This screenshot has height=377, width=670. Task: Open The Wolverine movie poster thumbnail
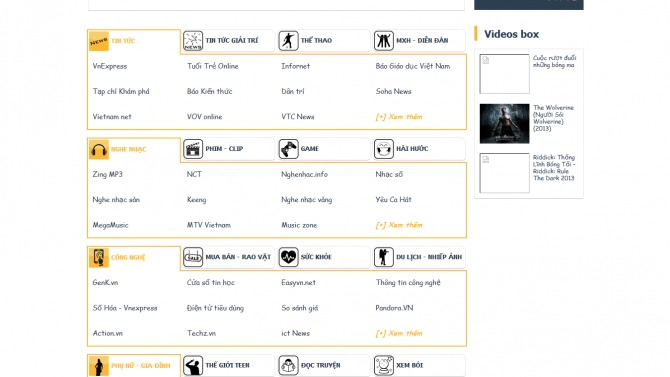click(504, 124)
